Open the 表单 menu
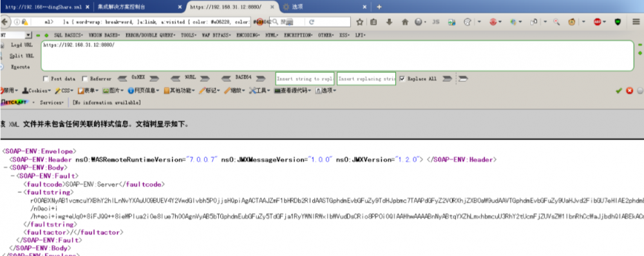The image size is (644, 256). 88,90
